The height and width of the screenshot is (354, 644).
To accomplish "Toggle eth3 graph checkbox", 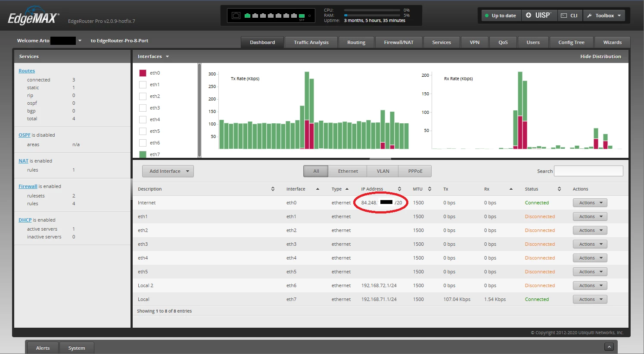I will click(x=143, y=108).
